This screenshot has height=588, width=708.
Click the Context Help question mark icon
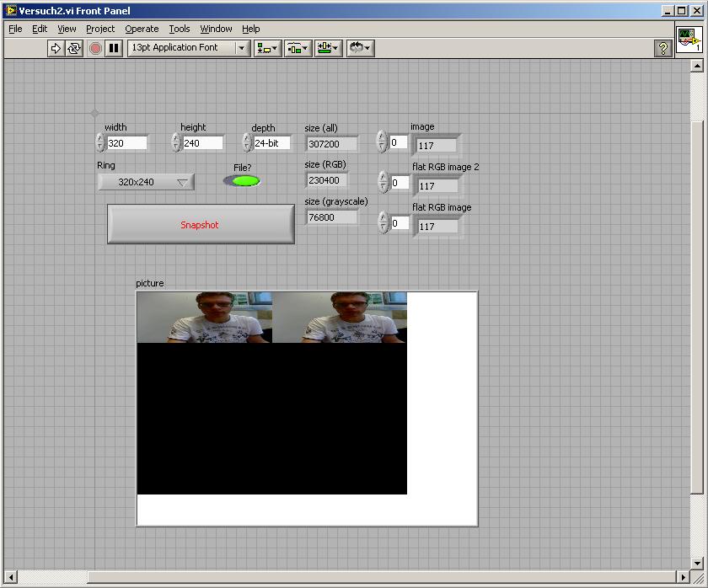tap(662, 48)
